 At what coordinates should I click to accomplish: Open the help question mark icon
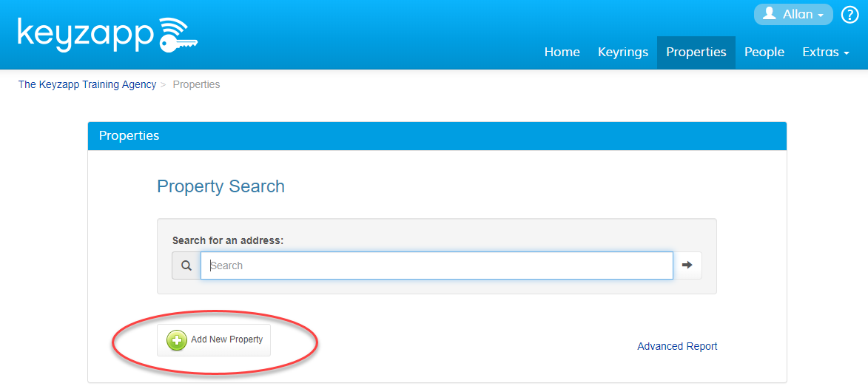850,14
